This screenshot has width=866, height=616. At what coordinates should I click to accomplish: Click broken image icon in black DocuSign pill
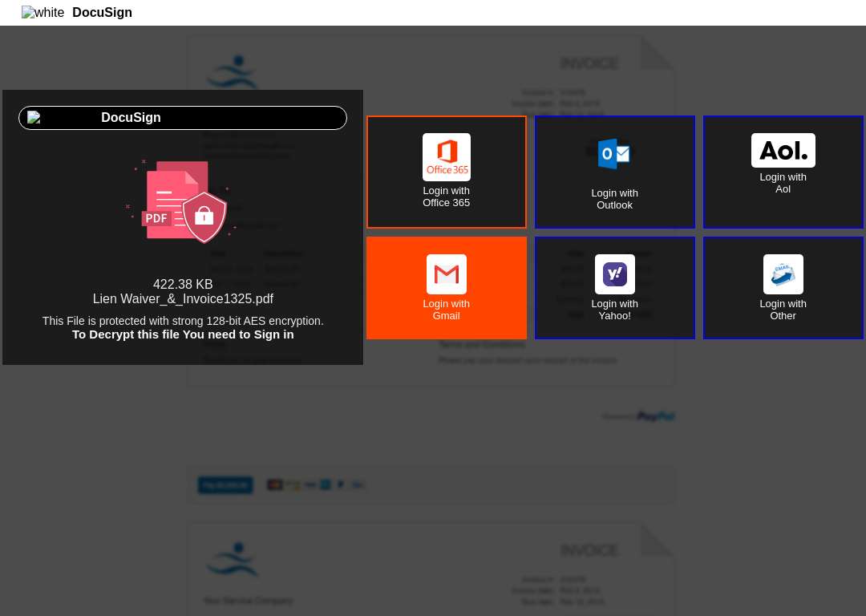(34, 117)
